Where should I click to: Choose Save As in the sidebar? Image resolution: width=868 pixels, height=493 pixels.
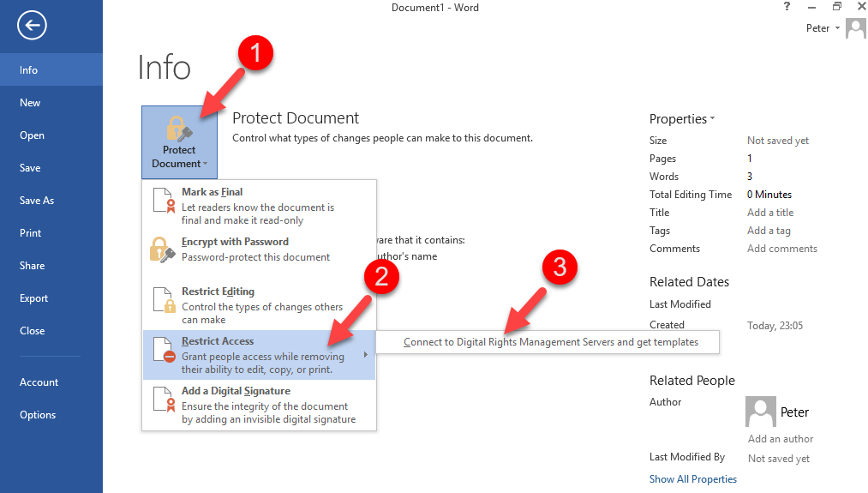click(x=51, y=201)
